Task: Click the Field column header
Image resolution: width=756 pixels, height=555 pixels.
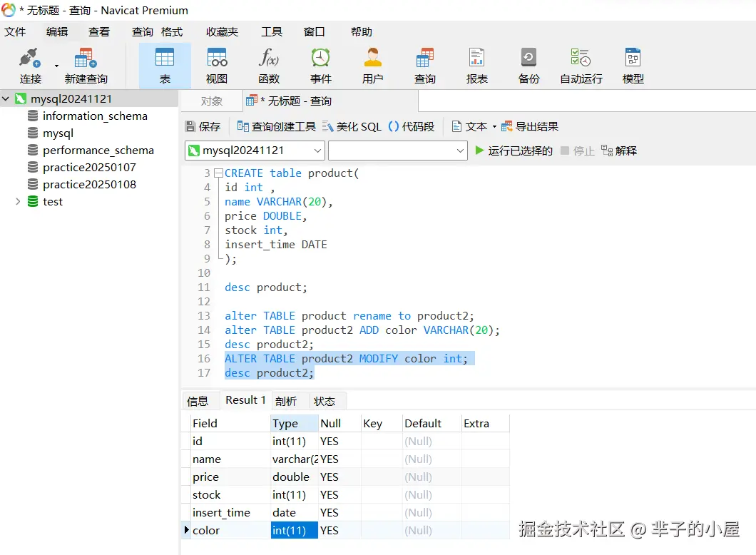Action: point(230,423)
